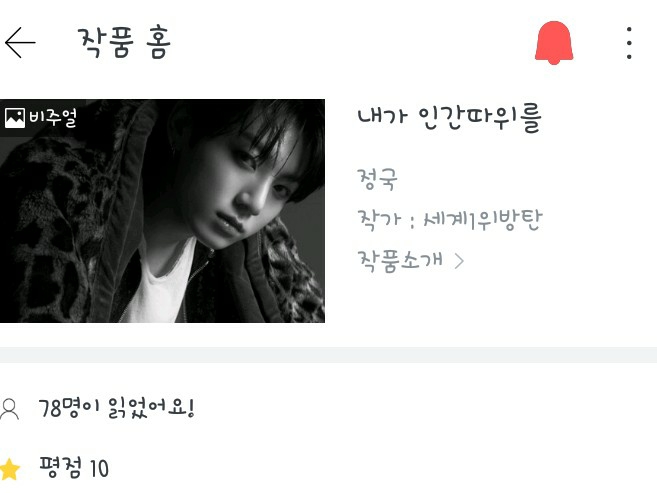Open the black-and-white cover thumbnail

click(162, 211)
